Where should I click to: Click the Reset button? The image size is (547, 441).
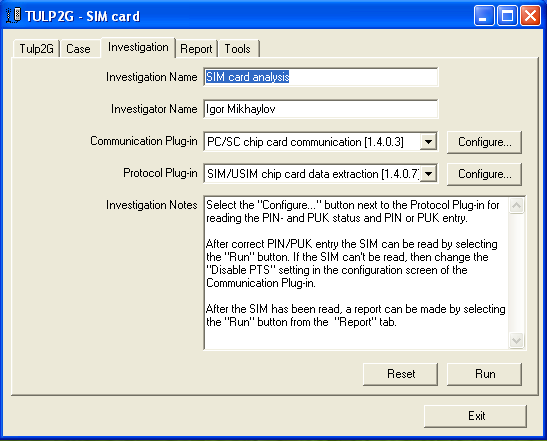(400, 374)
